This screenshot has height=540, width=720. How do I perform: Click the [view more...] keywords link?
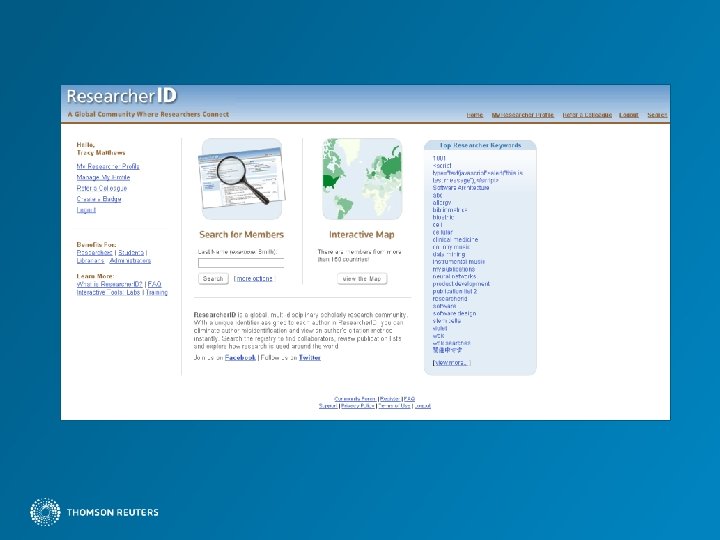coord(451,363)
